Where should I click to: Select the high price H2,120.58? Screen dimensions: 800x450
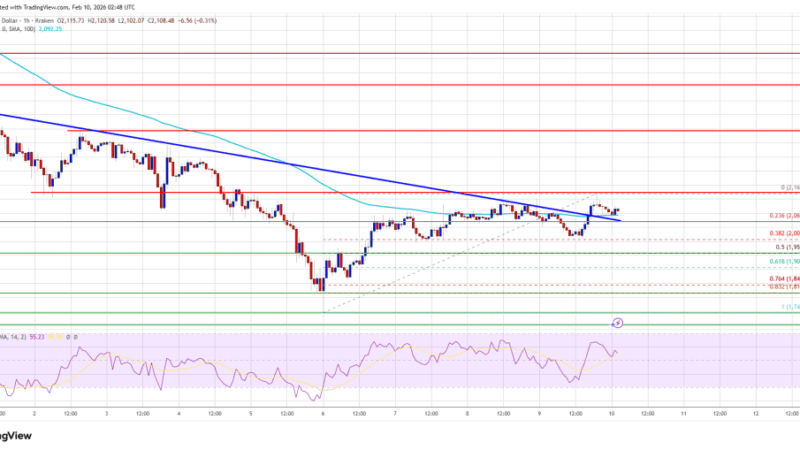(101, 21)
